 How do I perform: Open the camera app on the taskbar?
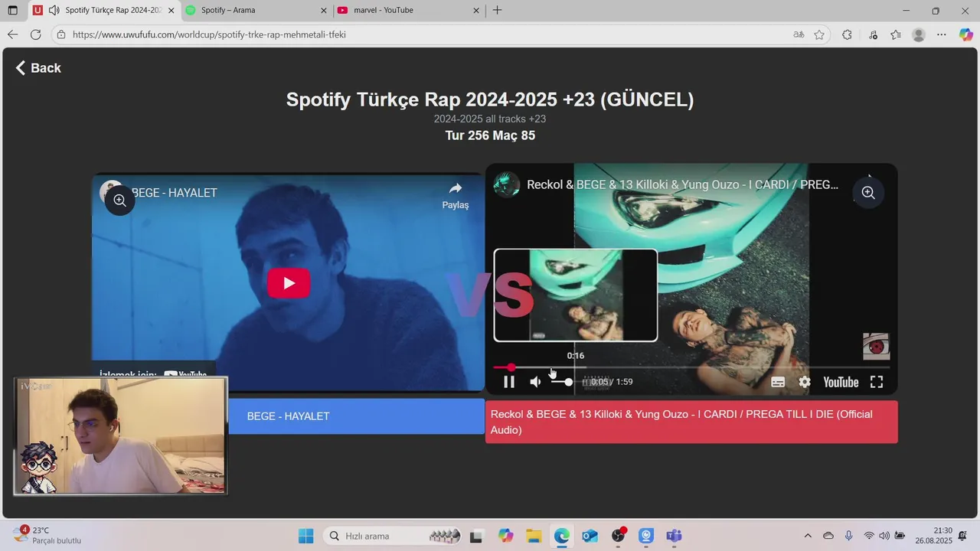tap(646, 536)
